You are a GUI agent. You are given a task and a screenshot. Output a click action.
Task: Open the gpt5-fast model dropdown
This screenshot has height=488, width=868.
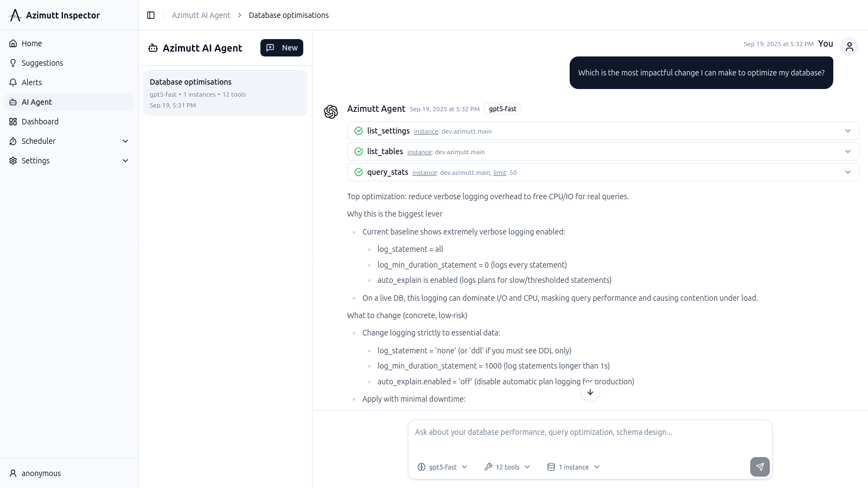[442, 467]
